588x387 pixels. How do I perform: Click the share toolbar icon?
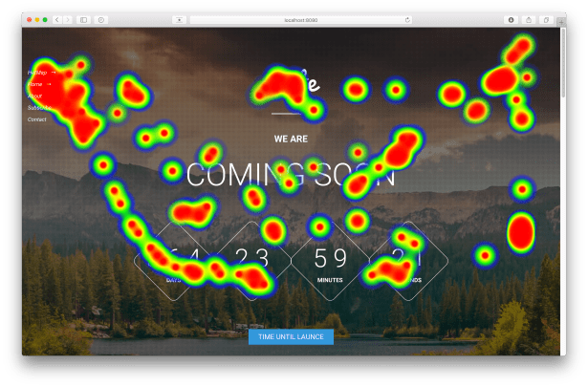pyautogui.click(x=529, y=19)
